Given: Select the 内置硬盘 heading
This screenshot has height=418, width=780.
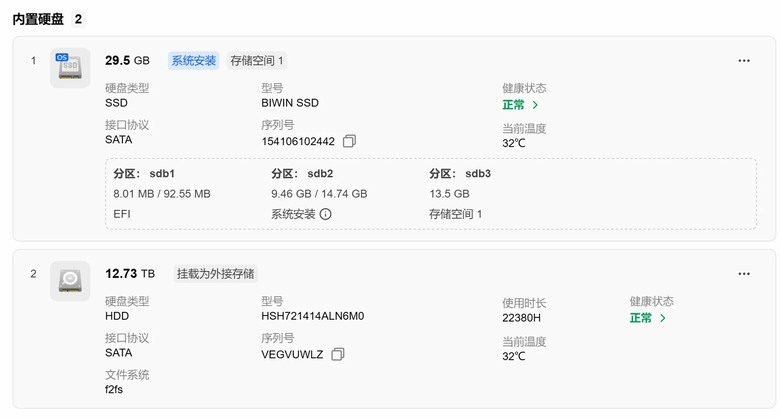Looking at the screenshot, I should click(38, 19).
